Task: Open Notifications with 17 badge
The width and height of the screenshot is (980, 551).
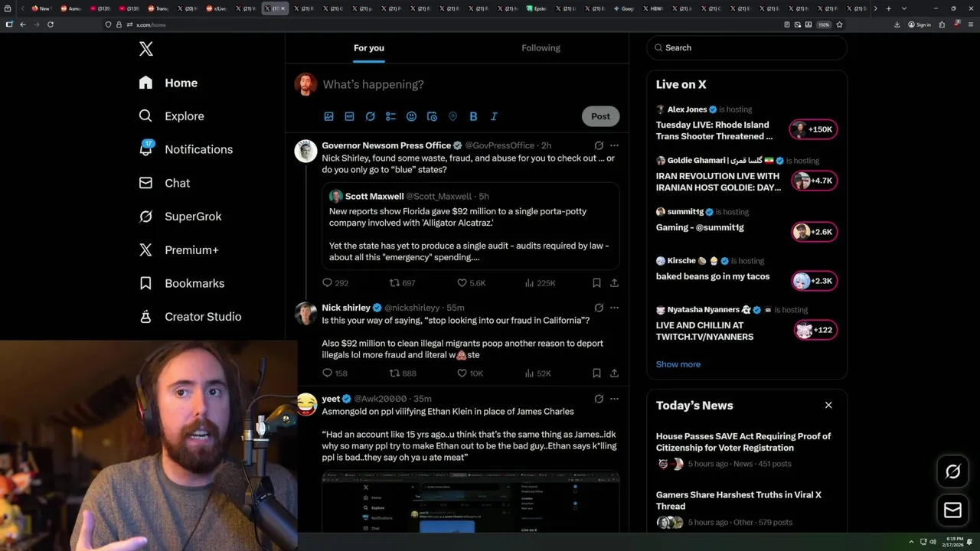Action: (x=185, y=149)
